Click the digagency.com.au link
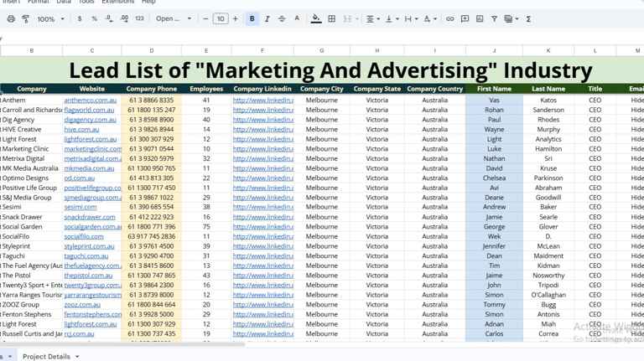The image size is (644, 361). [x=90, y=120]
